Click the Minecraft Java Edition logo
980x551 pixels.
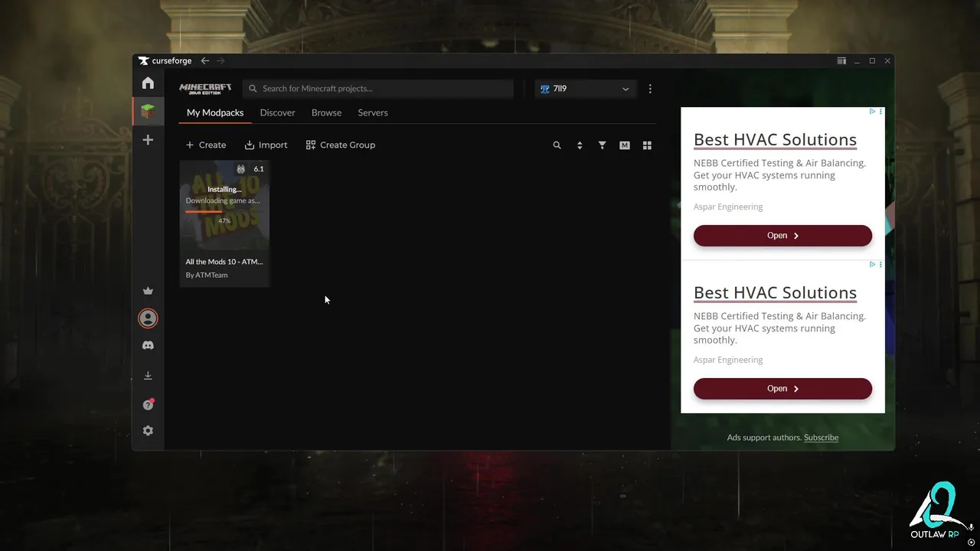(205, 89)
